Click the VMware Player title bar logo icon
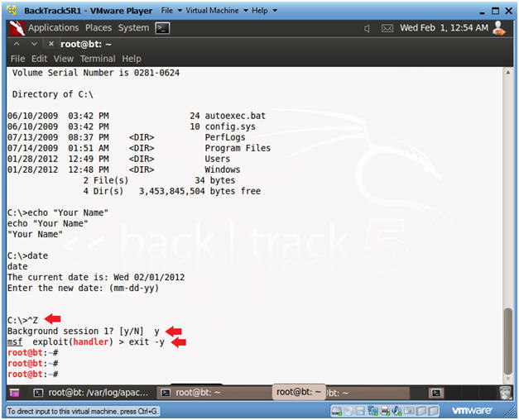This screenshot has width=519, height=420. [12, 11]
